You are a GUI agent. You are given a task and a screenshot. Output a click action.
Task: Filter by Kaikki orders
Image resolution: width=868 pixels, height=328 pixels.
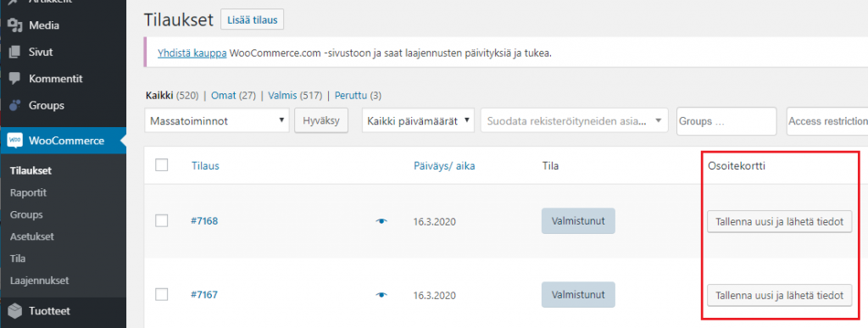159,96
